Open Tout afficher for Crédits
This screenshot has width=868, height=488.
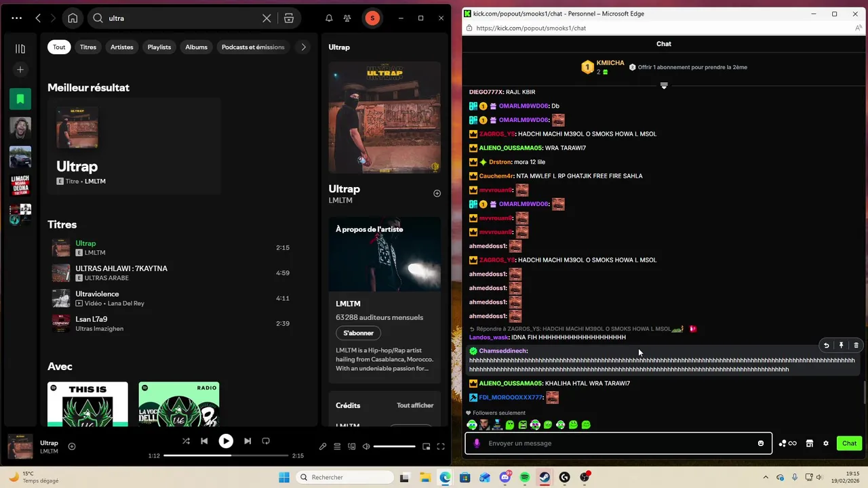pos(415,405)
